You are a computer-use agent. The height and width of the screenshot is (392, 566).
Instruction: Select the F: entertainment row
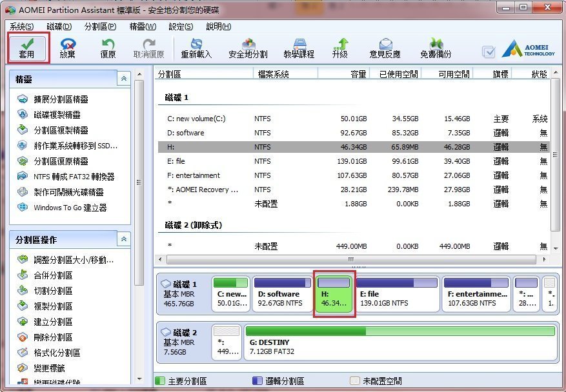coord(354,175)
